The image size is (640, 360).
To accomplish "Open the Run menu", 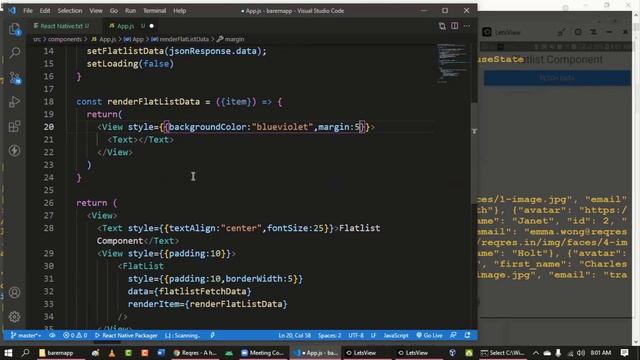I will tap(131, 11).
